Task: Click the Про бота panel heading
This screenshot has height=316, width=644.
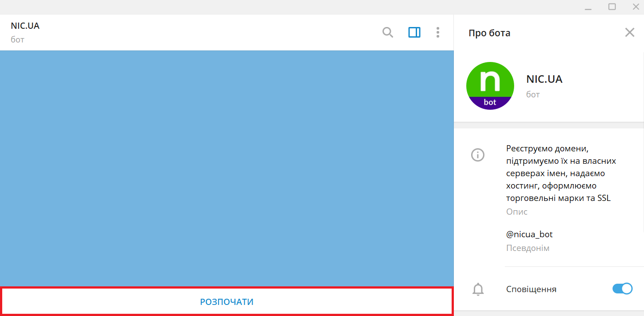Action: tap(489, 33)
